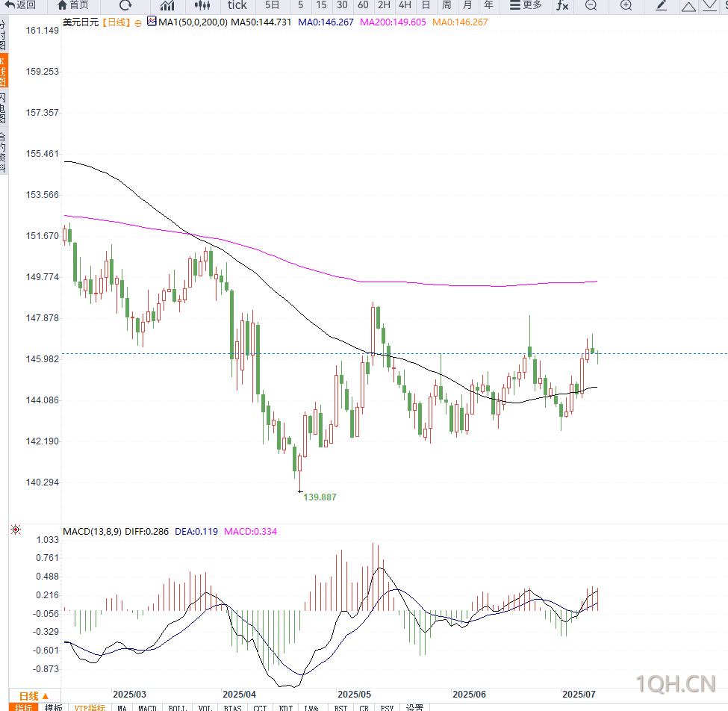Click the MACD(13,8,9) indicator title
The image size is (728, 711).
pyautogui.click(x=93, y=531)
